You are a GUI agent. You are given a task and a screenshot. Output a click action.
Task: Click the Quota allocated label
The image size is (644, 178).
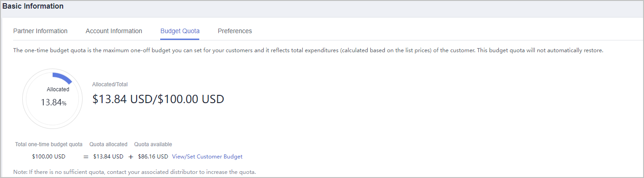(x=108, y=144)
